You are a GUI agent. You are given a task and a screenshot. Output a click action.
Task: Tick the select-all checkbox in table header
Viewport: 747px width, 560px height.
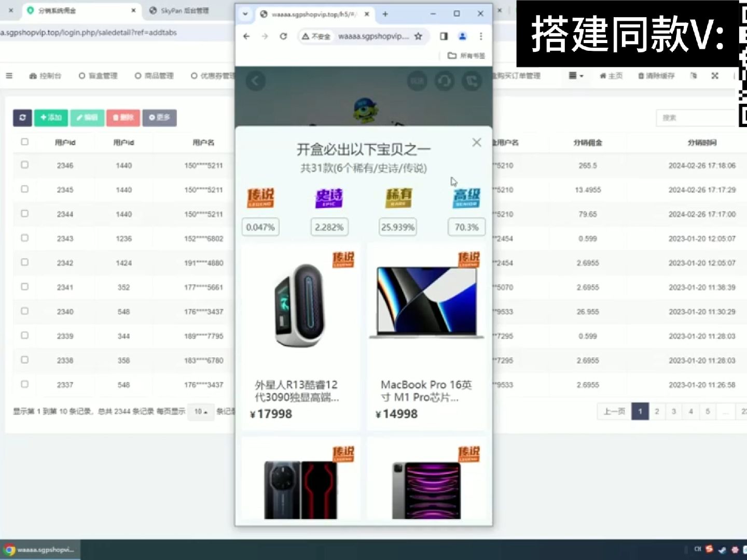click(x=24, y=142)
